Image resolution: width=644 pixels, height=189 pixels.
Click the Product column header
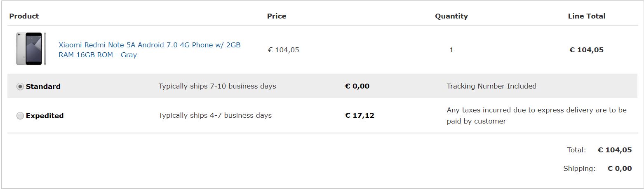pyautogui.click(x=24, y=16)
